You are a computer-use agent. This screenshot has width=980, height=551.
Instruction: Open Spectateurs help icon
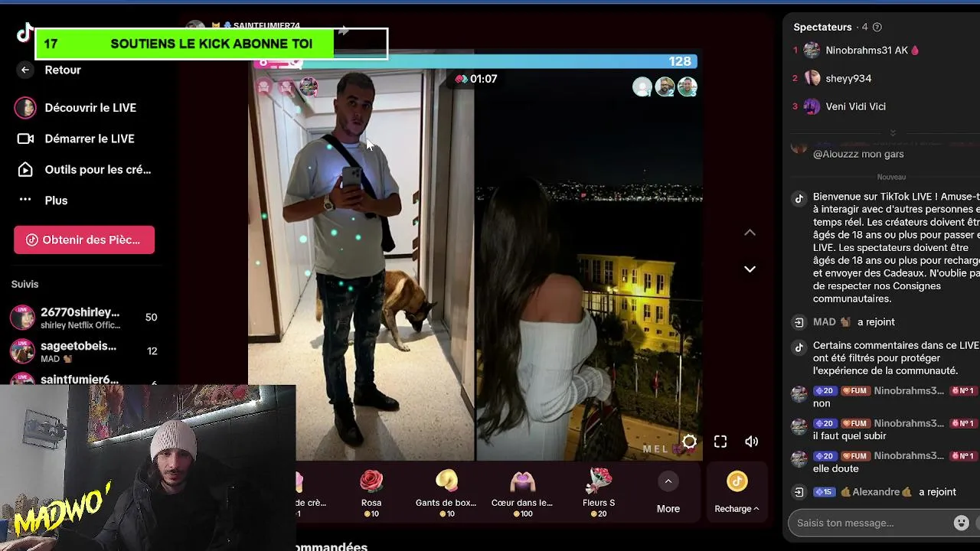click(x=877, y=27)
